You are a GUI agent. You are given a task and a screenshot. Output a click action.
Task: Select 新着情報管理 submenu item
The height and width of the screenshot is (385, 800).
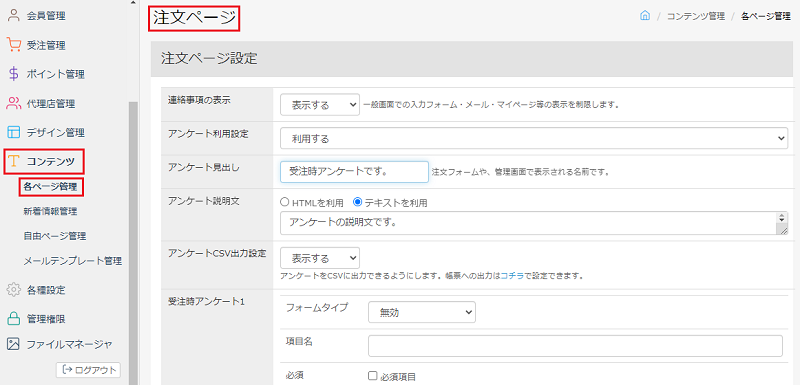click(x=51, y=211)
